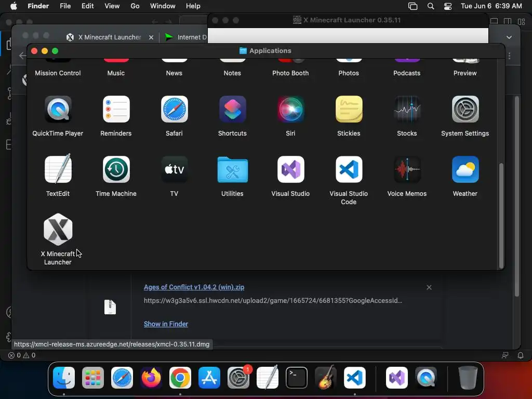This screenshot has height=399, width=532.
Task: Open the Time Machine app icon
Action: click(116, 169)
